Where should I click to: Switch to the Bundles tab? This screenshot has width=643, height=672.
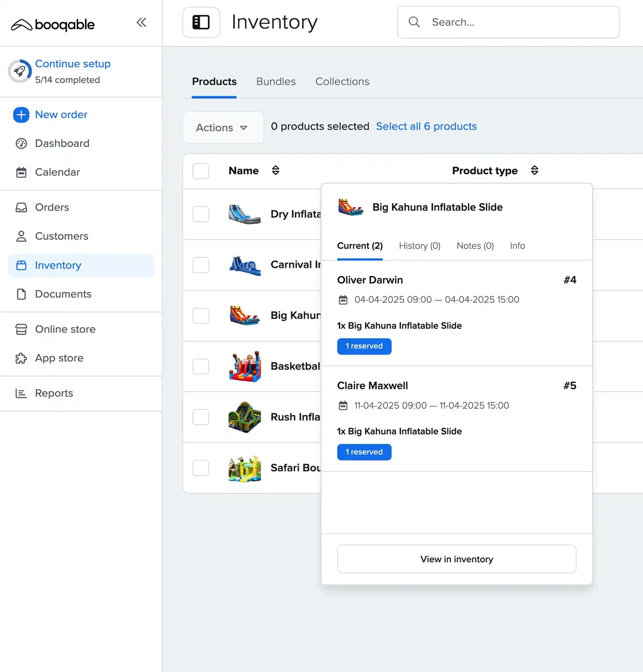(x=276, y=82)
